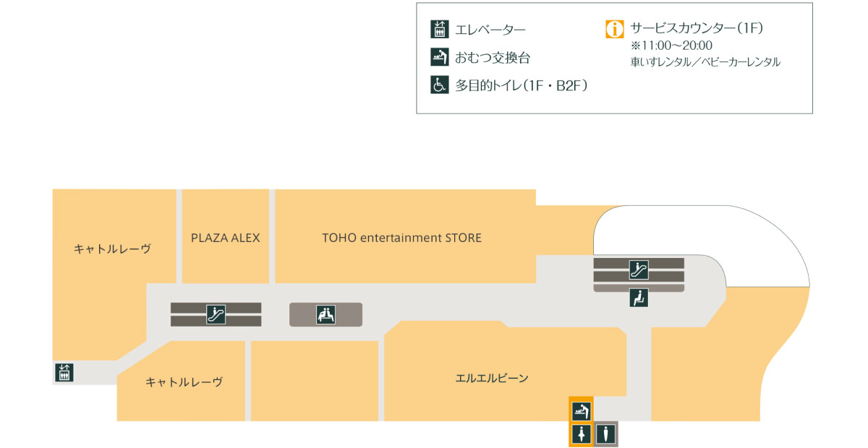Click the diaper changing table legend icon
This screenshot has width=868, height=448.
click(440, 57)
